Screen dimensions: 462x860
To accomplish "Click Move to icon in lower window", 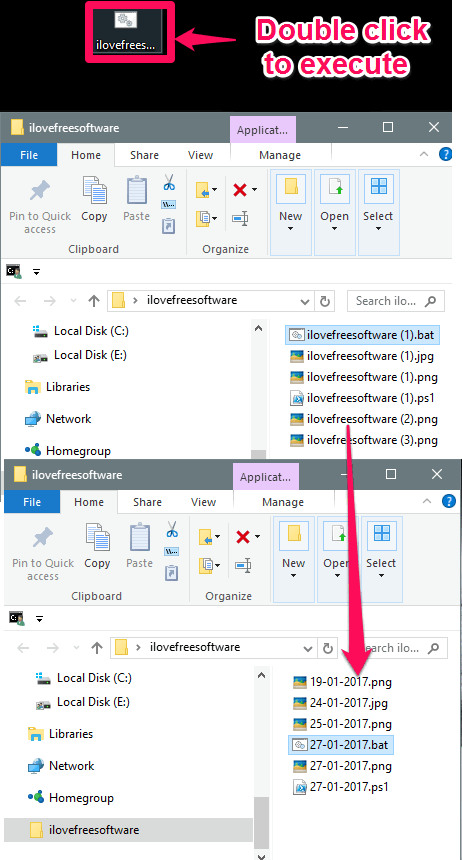I will [210, 536].
